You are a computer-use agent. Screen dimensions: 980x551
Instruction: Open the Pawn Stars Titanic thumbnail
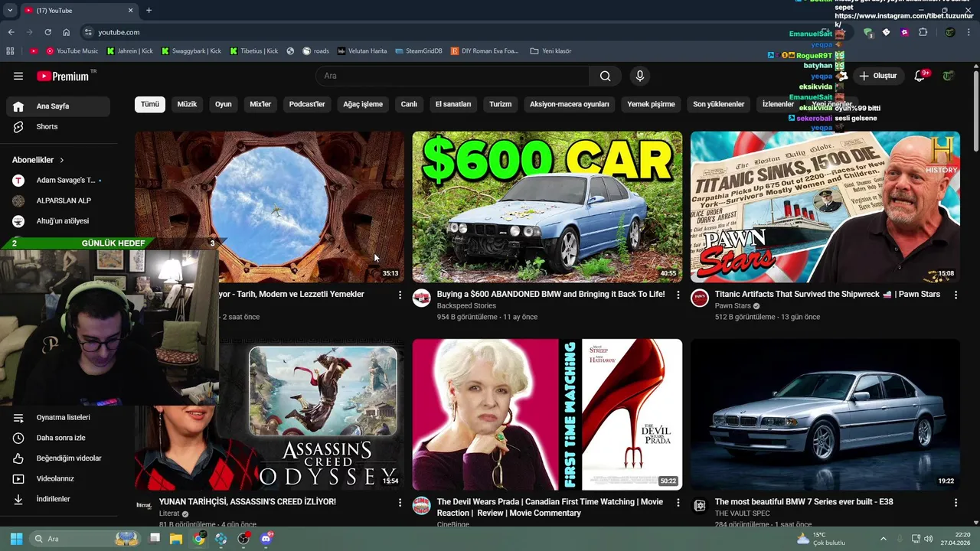click(825, 207)
